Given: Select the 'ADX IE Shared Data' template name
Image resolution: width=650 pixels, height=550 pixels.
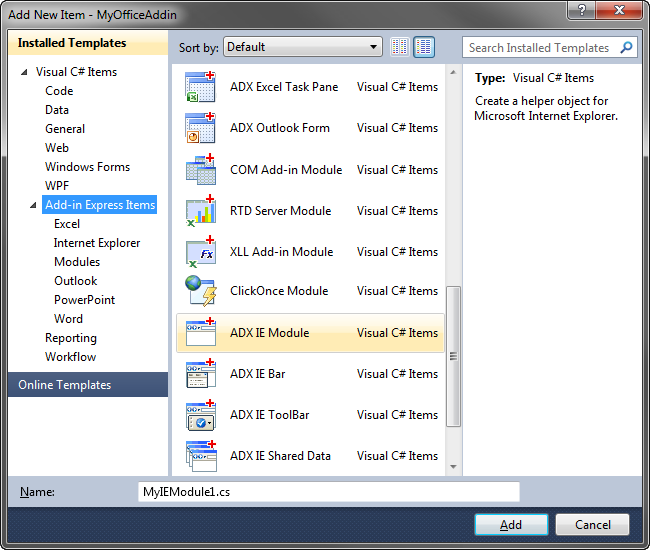Looking at the screenshot, I should tap(280, 456).
